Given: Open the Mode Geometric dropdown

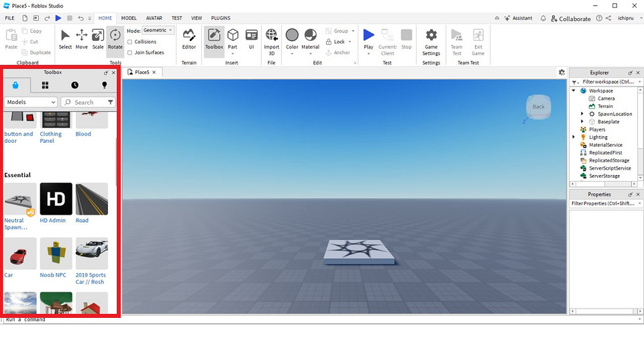Looking at the screenshot, I should (159, 30).
